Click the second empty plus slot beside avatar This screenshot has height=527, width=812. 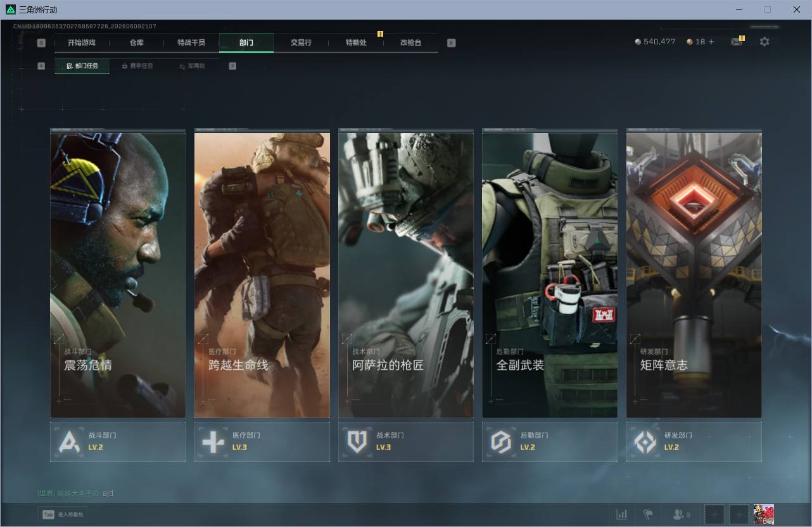pyautogui.click(x=739, y=514)
